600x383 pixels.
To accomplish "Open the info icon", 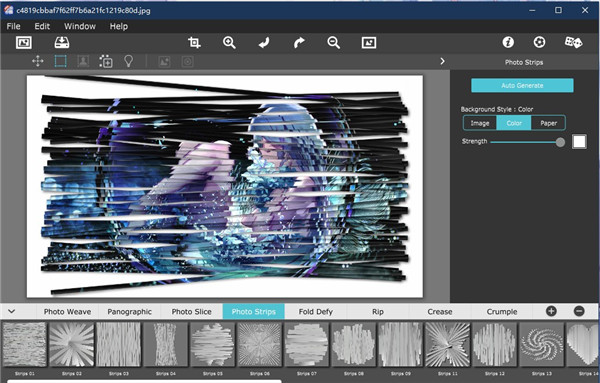I will (x=508, y=42).
